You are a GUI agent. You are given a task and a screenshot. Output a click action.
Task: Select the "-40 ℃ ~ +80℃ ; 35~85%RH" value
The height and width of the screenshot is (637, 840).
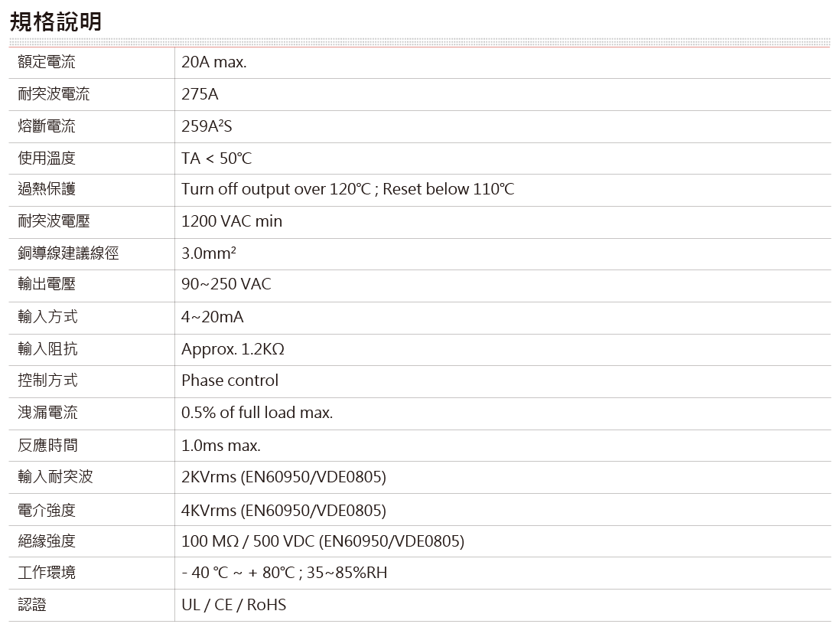pos(284,573)
